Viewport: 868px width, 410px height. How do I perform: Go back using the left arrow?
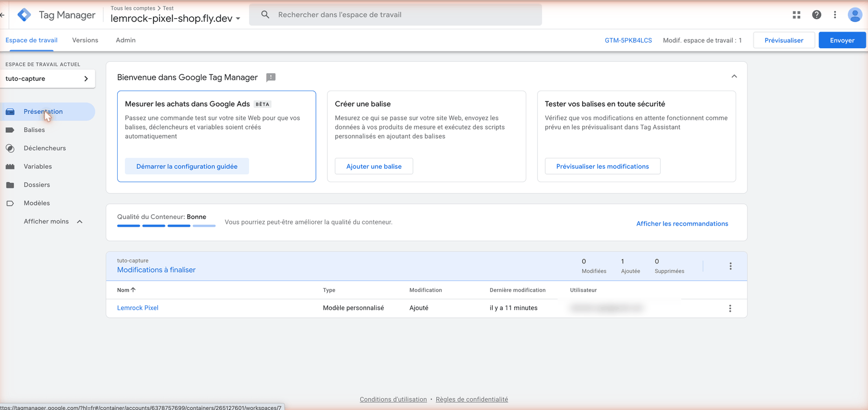2,15
